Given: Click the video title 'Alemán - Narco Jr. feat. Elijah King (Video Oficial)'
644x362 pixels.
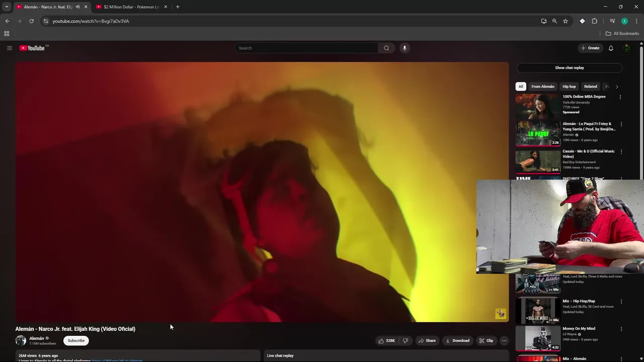Looking at the screenshot, I should coord(75,329).
